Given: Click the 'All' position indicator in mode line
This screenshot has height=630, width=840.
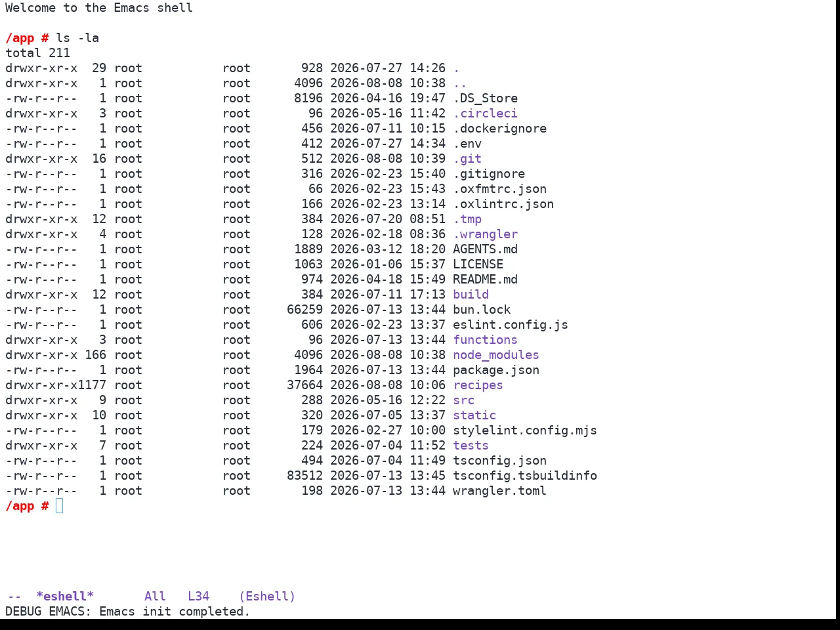Looking at the screenshot, I should (x=155, y=597).
